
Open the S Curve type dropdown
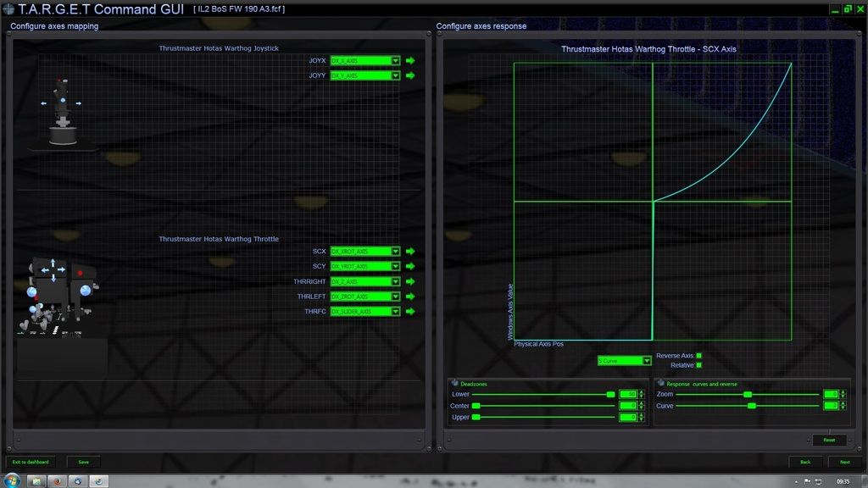647,361
